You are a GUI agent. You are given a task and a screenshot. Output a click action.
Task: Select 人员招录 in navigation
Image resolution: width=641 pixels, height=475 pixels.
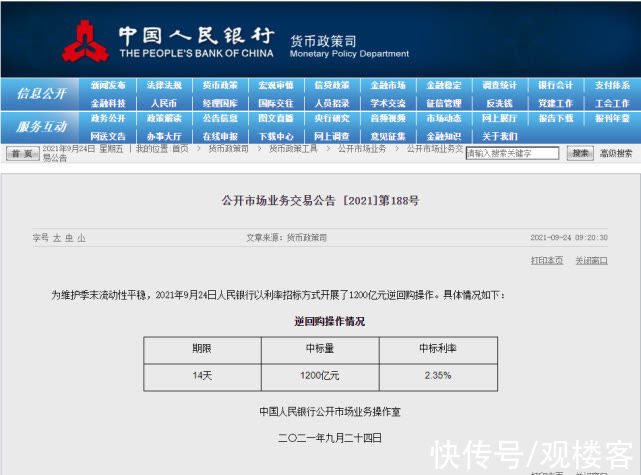332,103
